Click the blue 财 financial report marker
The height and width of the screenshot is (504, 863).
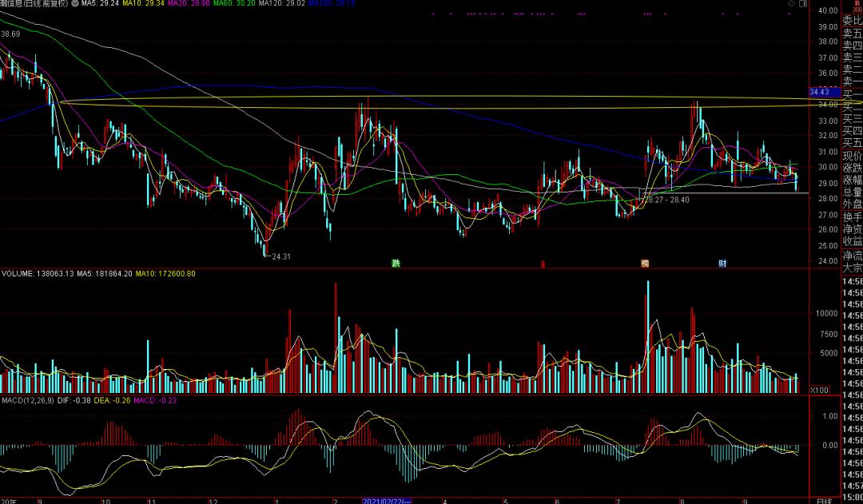[722, 264]
